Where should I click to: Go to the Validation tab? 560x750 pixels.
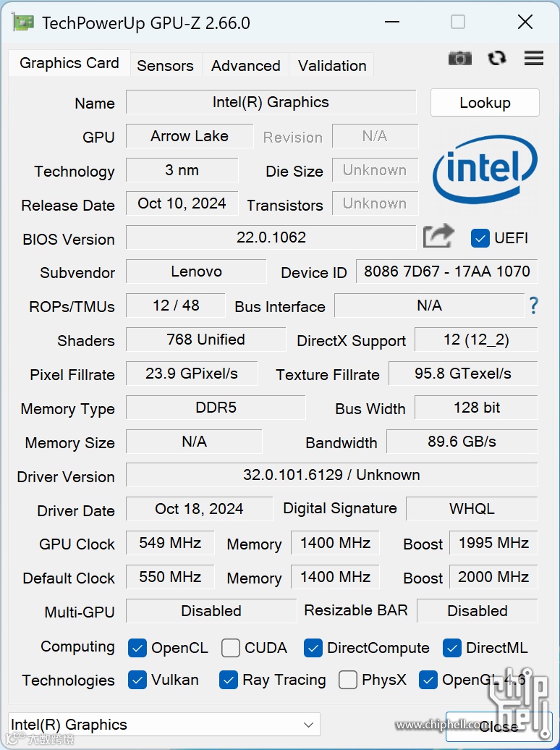pyautogui.click(x=332, y=65)
